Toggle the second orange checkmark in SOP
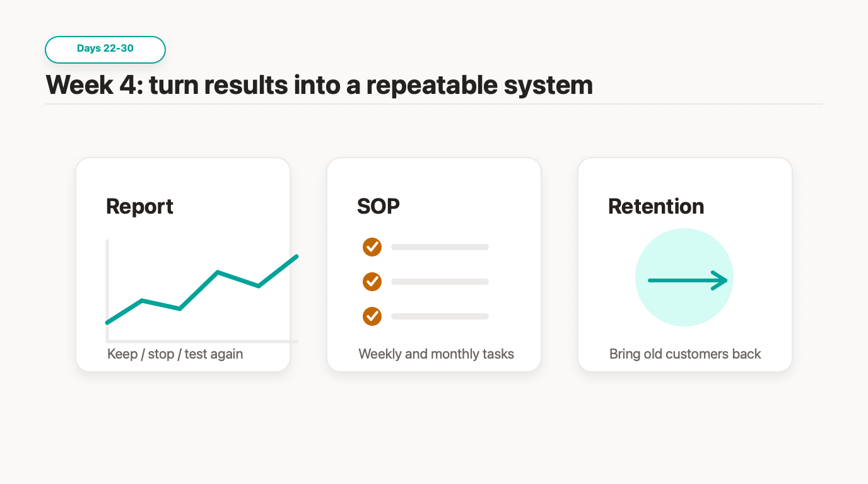Viewport: 868px width, 484px height. click(x=372, y=282)
